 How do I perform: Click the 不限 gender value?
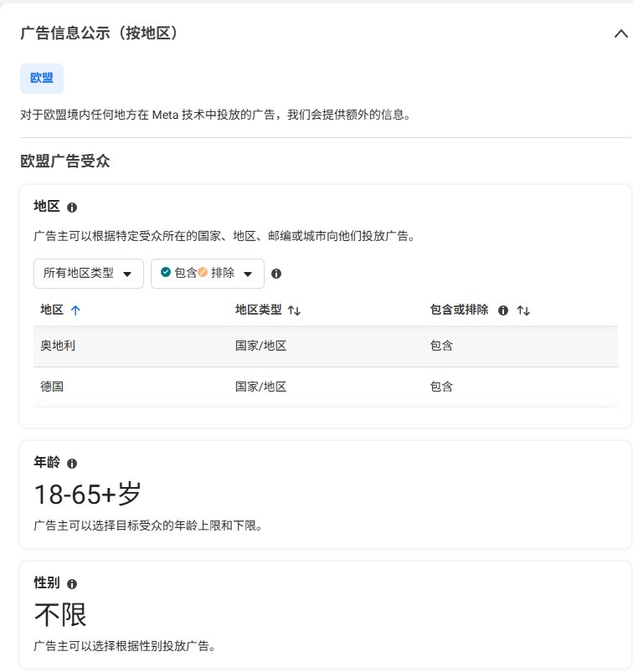60,614
